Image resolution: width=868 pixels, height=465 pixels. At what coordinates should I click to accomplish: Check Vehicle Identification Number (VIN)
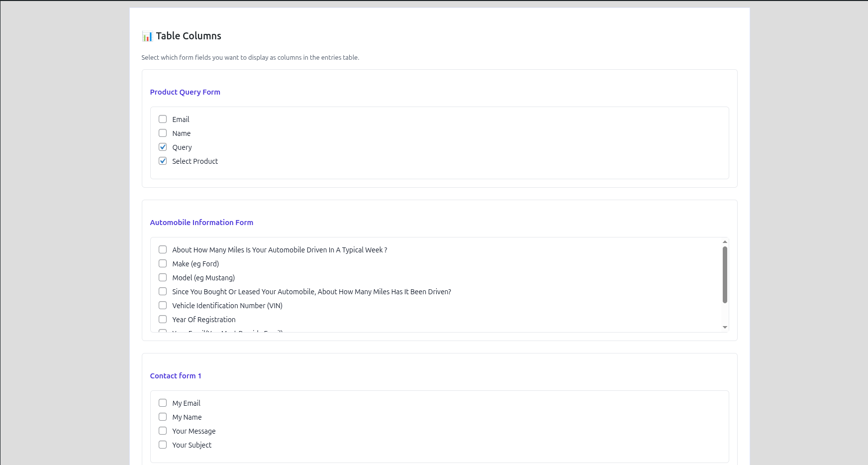(163, 305)
